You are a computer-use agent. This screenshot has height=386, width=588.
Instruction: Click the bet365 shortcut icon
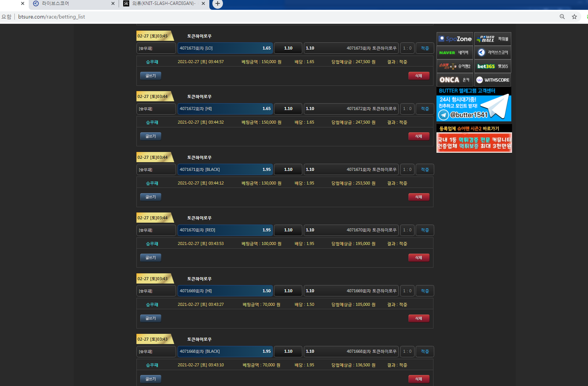pos(492,66)
